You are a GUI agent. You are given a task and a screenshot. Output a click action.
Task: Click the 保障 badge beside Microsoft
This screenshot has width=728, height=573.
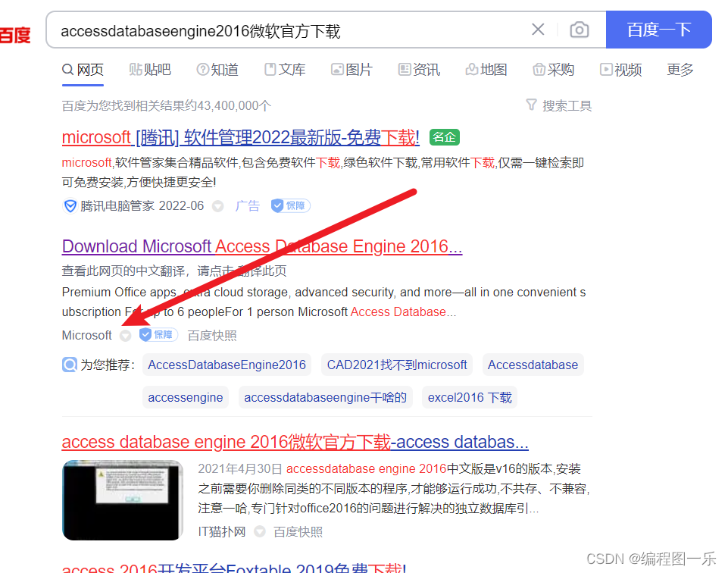[158, 335]
